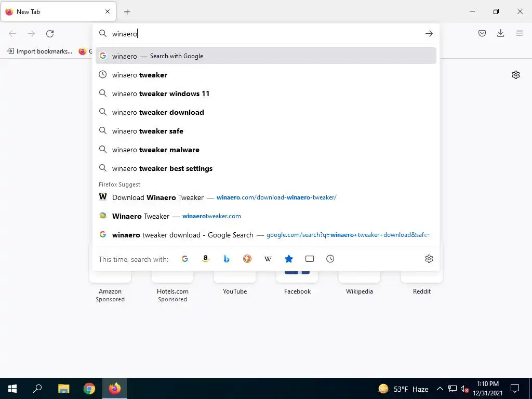This screenshot has width=532, height=399.
Task: Search this time with Amazon icon
Action: 206,259
